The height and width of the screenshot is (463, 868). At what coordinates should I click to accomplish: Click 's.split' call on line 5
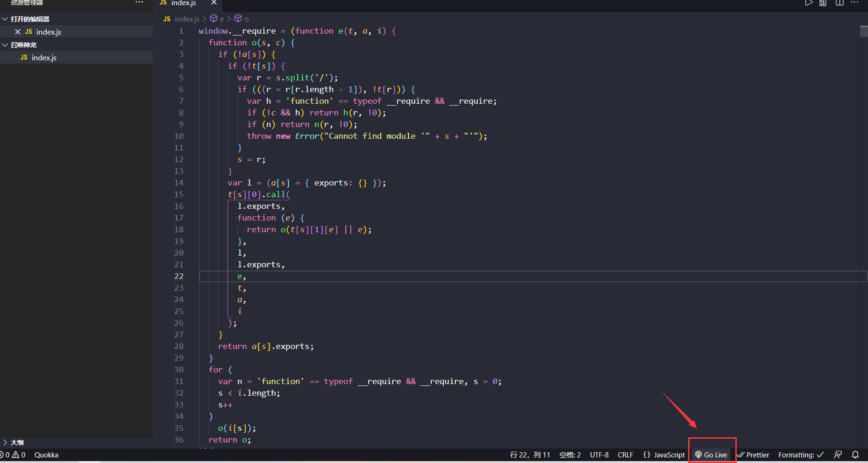tap(292, 78)
